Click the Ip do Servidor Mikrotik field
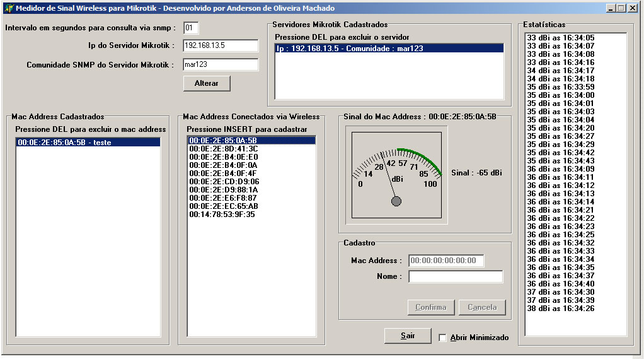The width and height of the screenshot is (644, 359). (x=221, y=45)
